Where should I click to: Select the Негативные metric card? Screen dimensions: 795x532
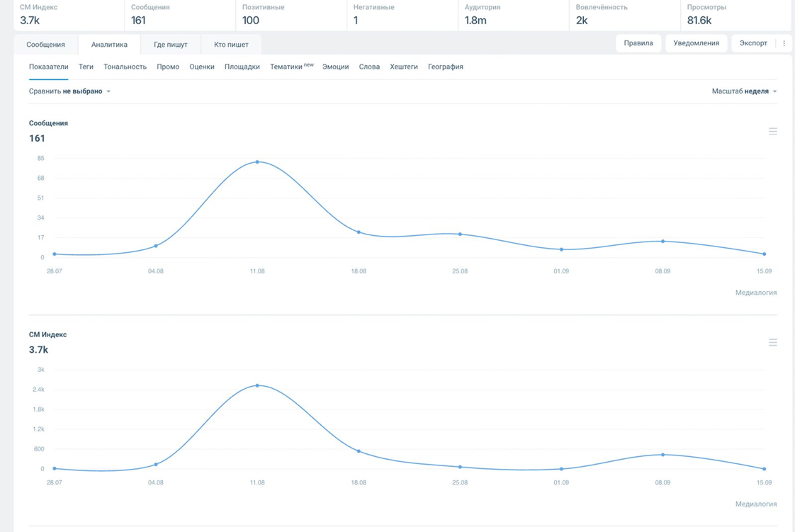click(401, 15)
